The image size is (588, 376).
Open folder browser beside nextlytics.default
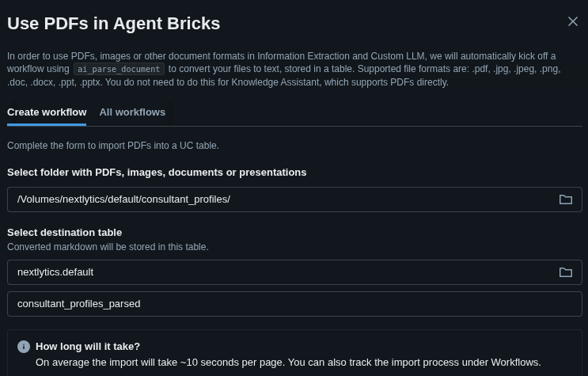[x=566, y=272]
